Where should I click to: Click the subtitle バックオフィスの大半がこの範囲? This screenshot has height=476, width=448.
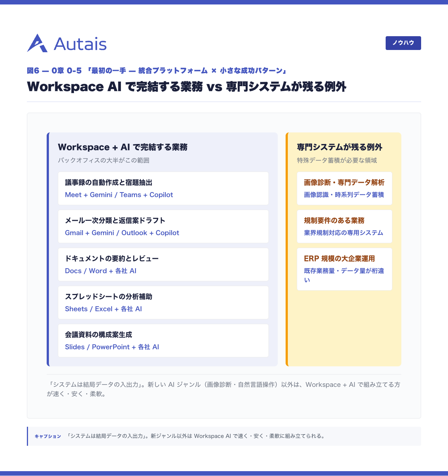[x=103, y=160]
